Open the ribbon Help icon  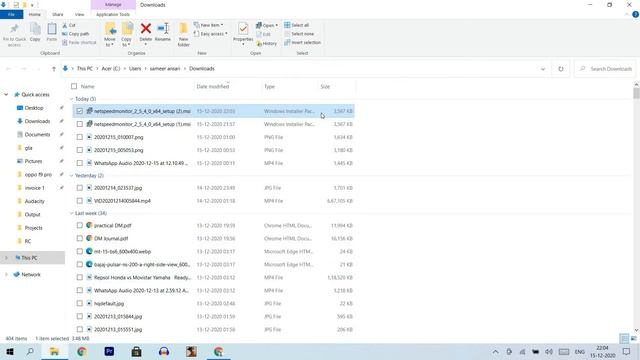tap(635, 14)
